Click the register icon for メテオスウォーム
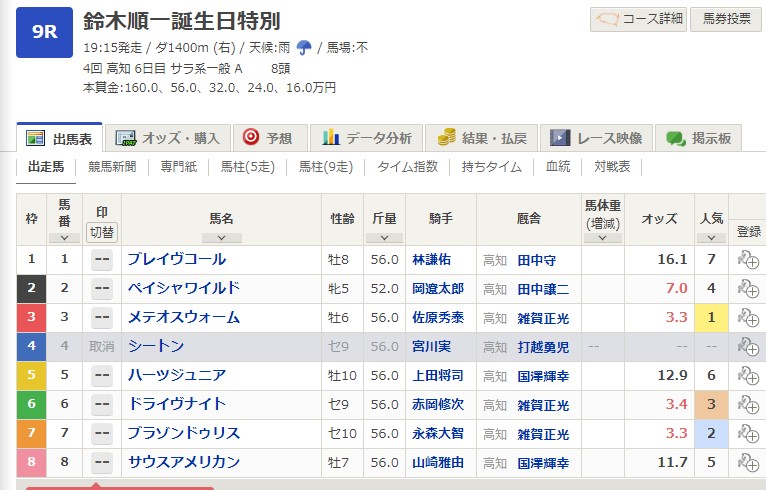Image resolution: width=766 pixels, height=490 pixels. click(748, 318)
